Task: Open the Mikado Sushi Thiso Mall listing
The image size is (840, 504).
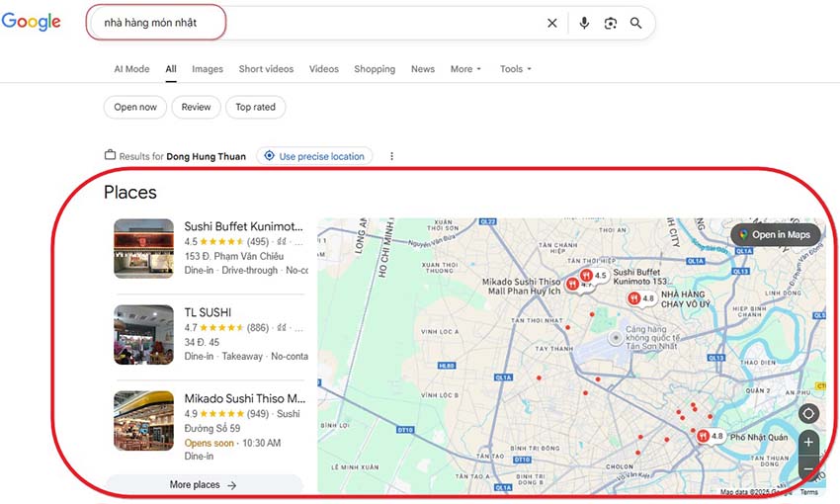Action: [x=245, y=398]
